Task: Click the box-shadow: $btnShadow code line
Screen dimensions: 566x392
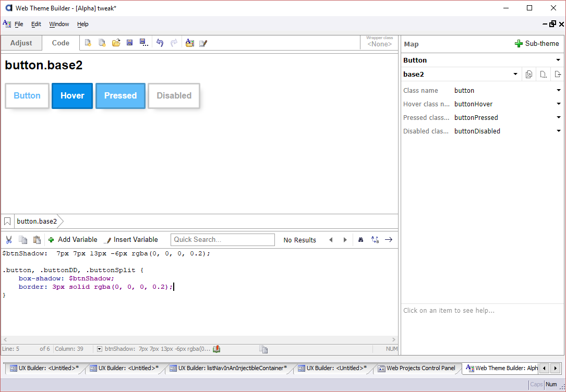Action: (x=66, y=279)
